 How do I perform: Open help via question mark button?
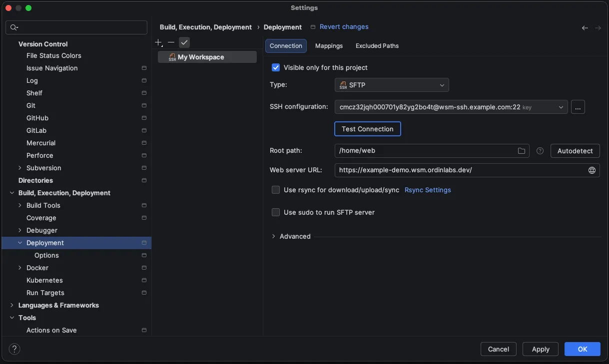(14, 349)
